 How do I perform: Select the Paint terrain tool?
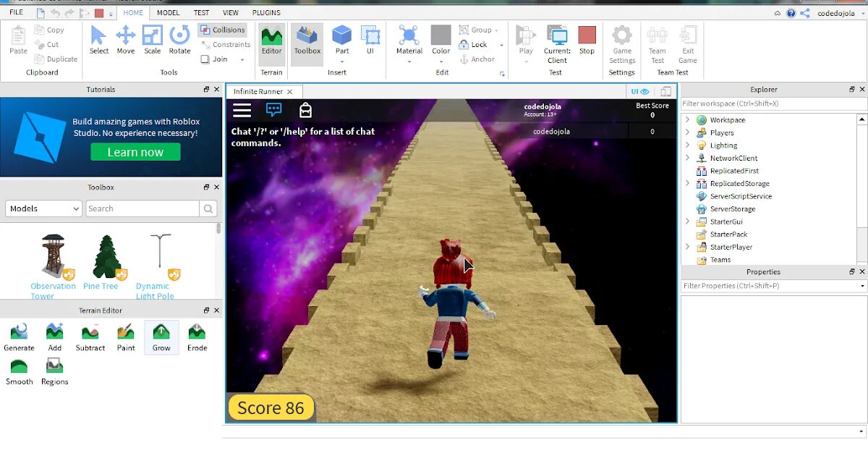tap(126, 337)
